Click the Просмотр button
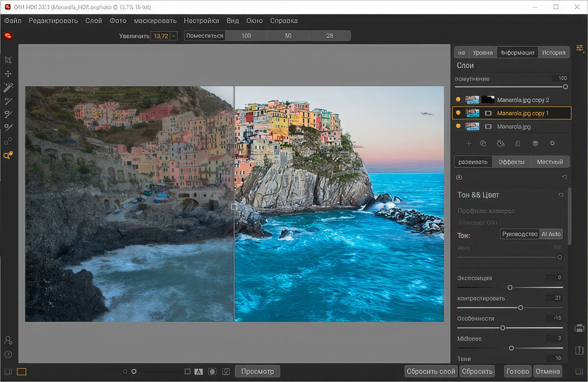Viewport: 588px width, 382px height. [257, 371]
